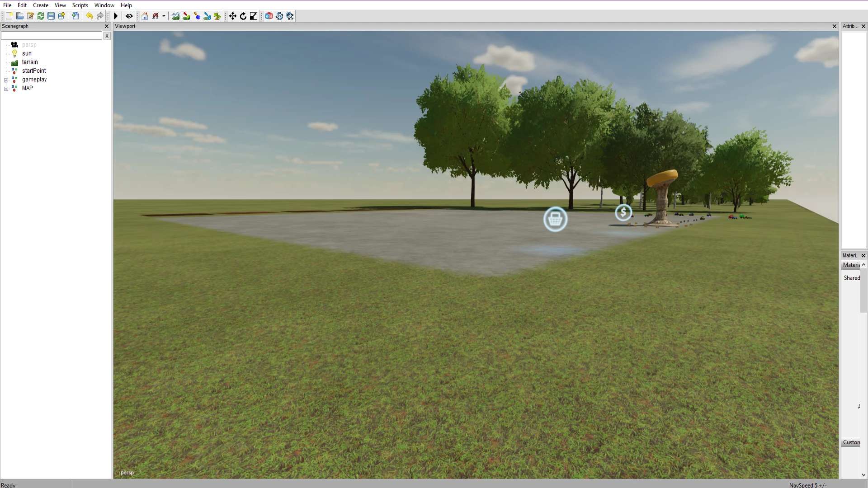This screenshot has width=868, height=488.
Task: Open a file with the folder icon
Action: 19,16
